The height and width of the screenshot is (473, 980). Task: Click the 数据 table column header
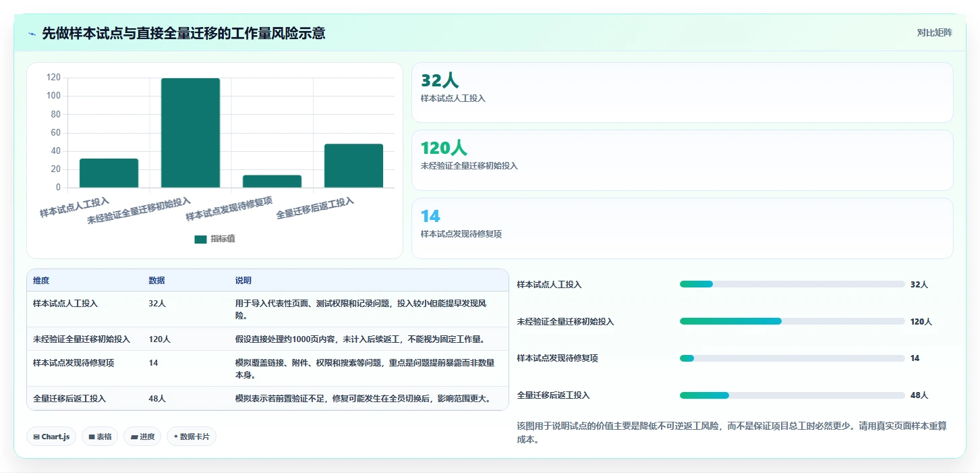(x=156, y=281)
